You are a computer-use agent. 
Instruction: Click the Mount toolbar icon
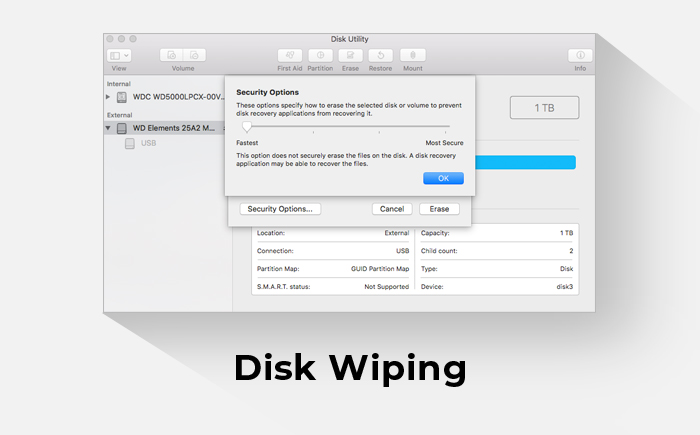tap(412, 55)
